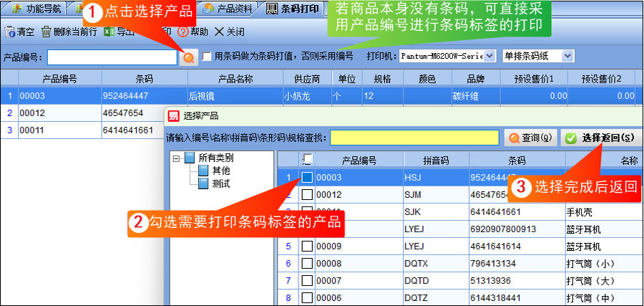Collapse the 所有类别 tree node
This screenshot has height=306, width=644.
tap(176, 158)
